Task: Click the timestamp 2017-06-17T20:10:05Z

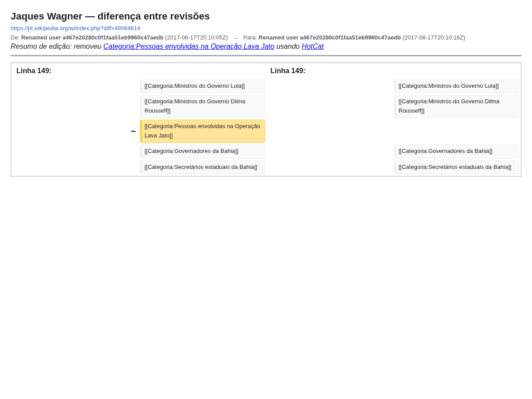Action: (x=196, y=38)
